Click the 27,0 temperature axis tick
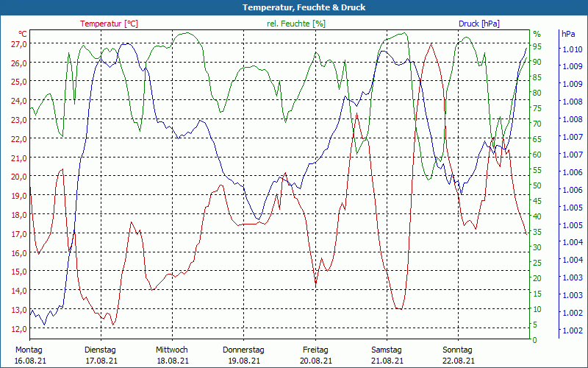Image resolution: width=588 pixels, height=368 pixels. coord(19,44)
